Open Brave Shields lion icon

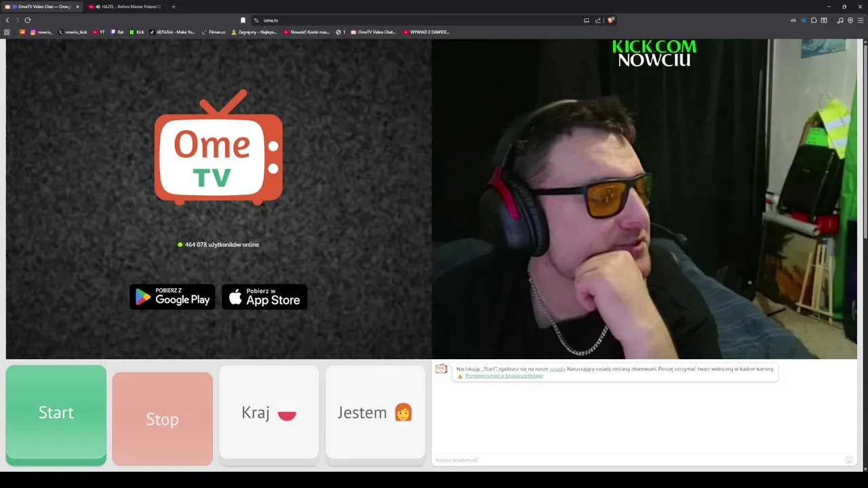(x=610, y=20)
